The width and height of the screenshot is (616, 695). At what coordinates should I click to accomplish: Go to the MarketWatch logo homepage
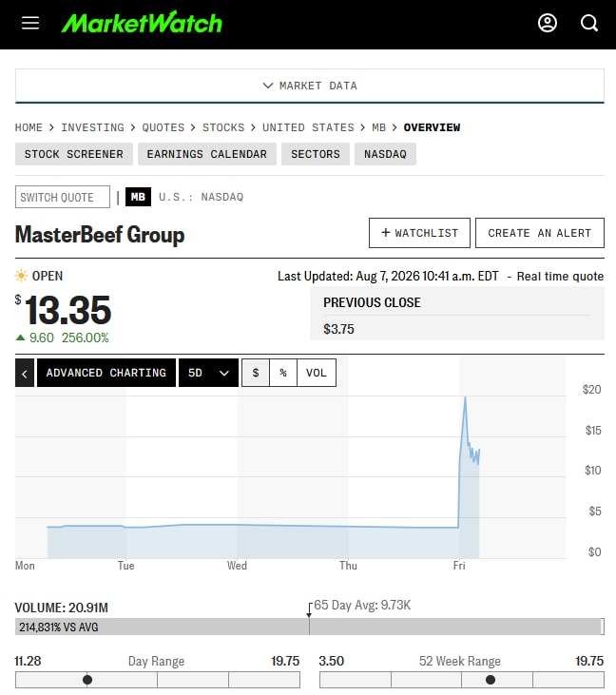click(142, 22)
